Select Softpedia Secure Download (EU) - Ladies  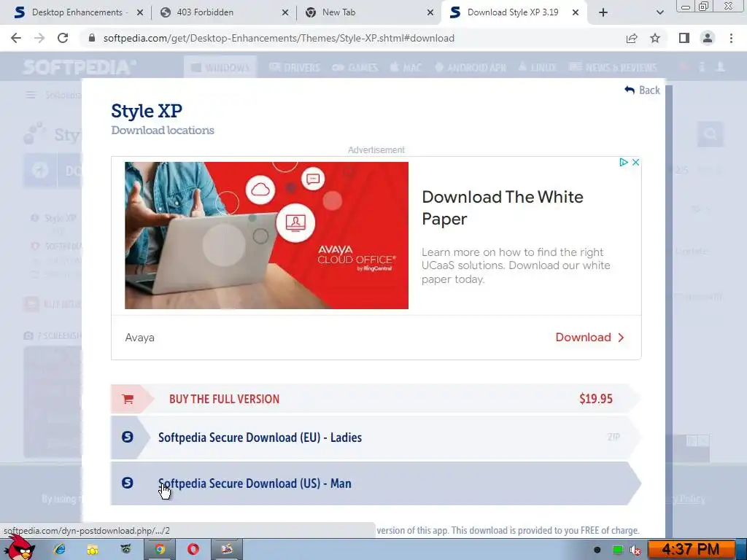click(376, 437)
